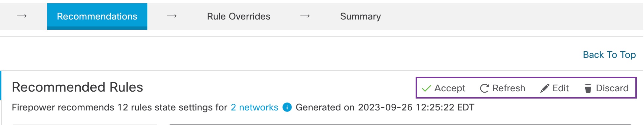Screen dimensions: 644x125
Task: Click the arrow before the Recommendations tab
Action: (x=22, y=16)
